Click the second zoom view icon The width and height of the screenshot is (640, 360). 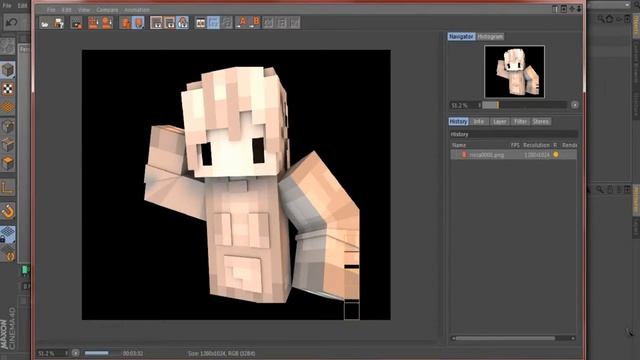pyautogui.click(x=169, y=23)
